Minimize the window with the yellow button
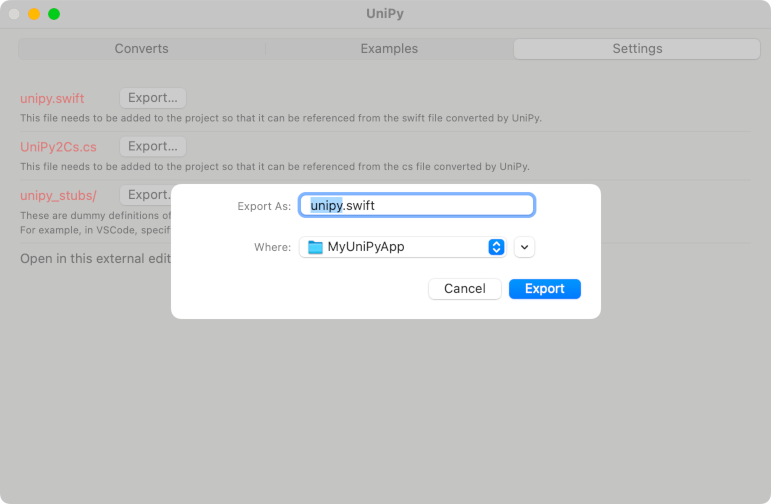Screen dimensions: 771x504 click(x=34, y=14)
